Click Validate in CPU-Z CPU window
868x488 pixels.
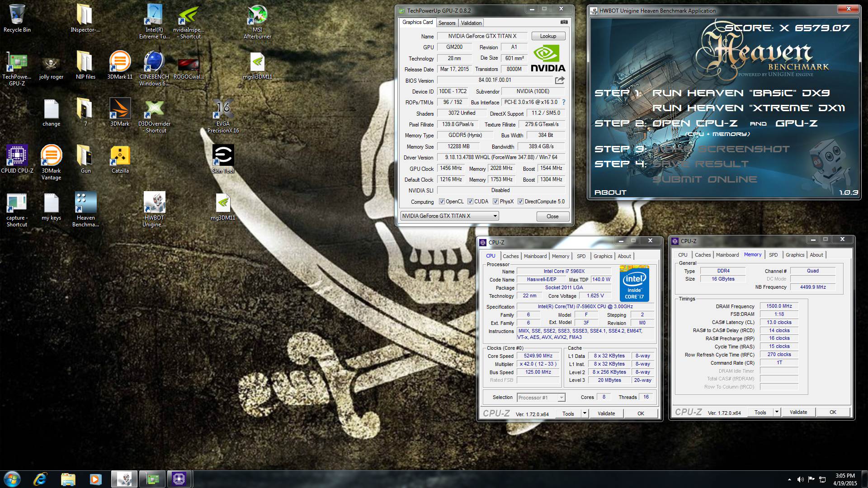click(x=606, y=413)
